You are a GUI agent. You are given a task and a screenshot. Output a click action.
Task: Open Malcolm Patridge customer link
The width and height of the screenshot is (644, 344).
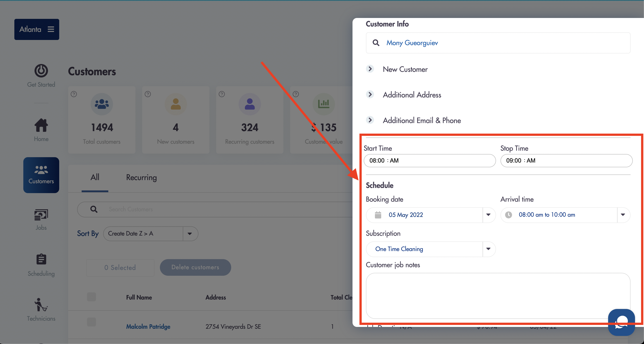click(148, 326)
